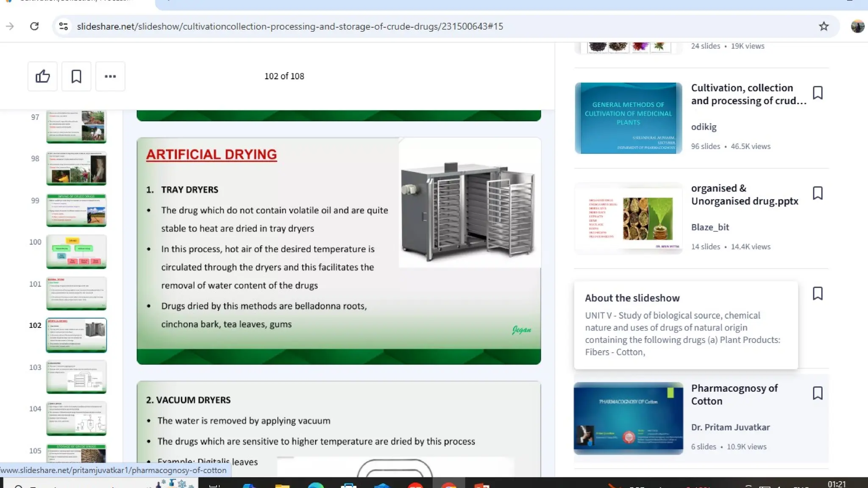The height and width of the screenshot is (488, 868).
Task: Like the slideshow with thumbs-up icon
Action: [x=42, y=76]
